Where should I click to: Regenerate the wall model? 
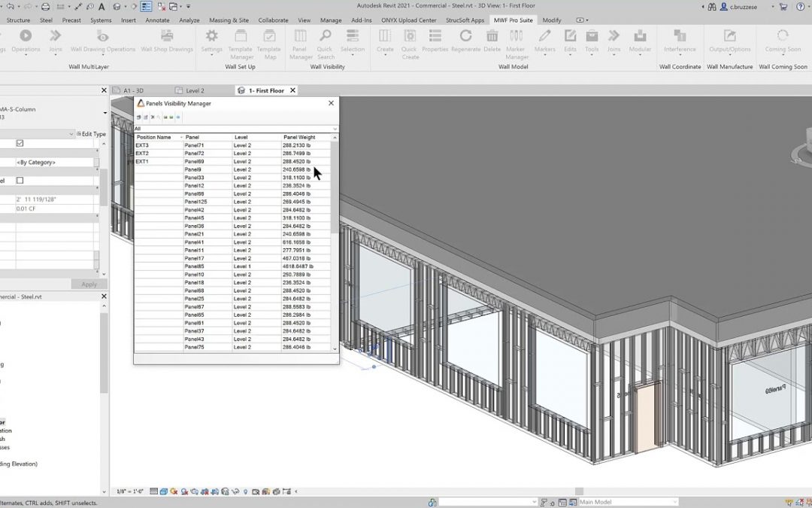(x=465, y=41)
